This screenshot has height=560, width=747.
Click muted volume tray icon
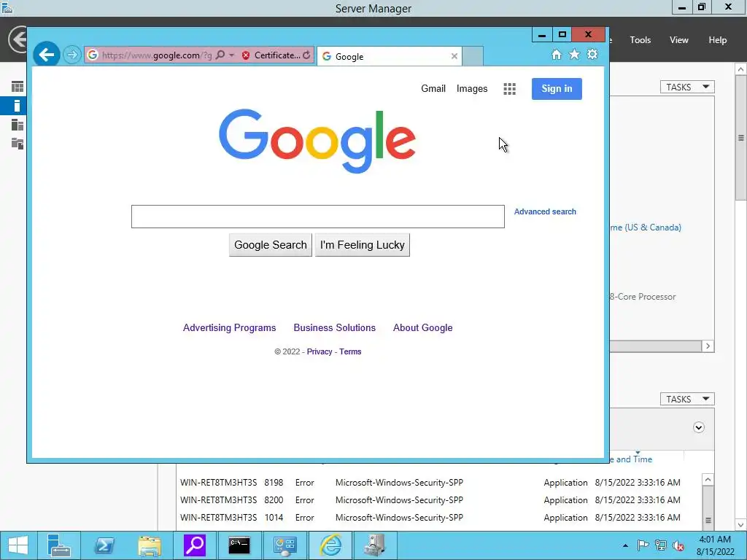(678, 545)
